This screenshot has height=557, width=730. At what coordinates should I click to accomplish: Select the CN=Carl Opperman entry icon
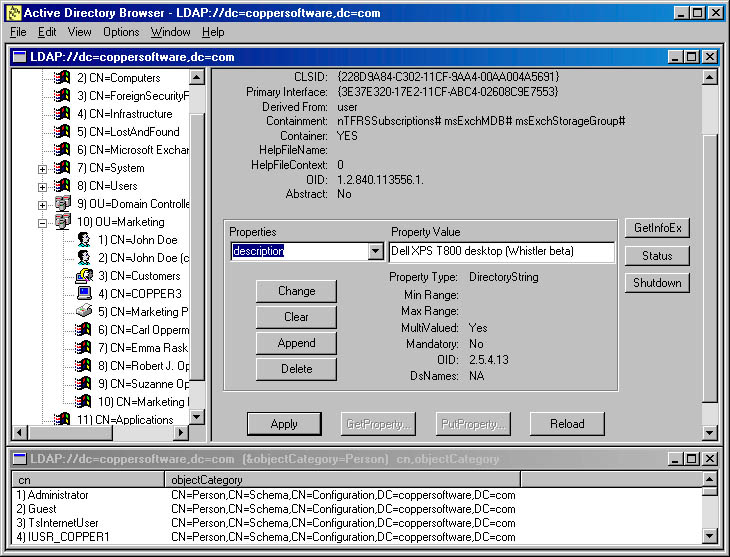click(x=85, y=330)
